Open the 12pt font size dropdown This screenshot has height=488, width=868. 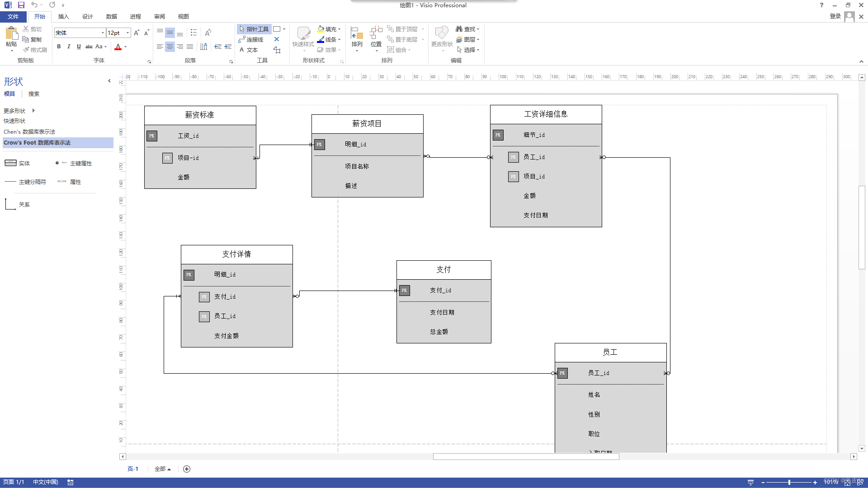click(128, 33)
